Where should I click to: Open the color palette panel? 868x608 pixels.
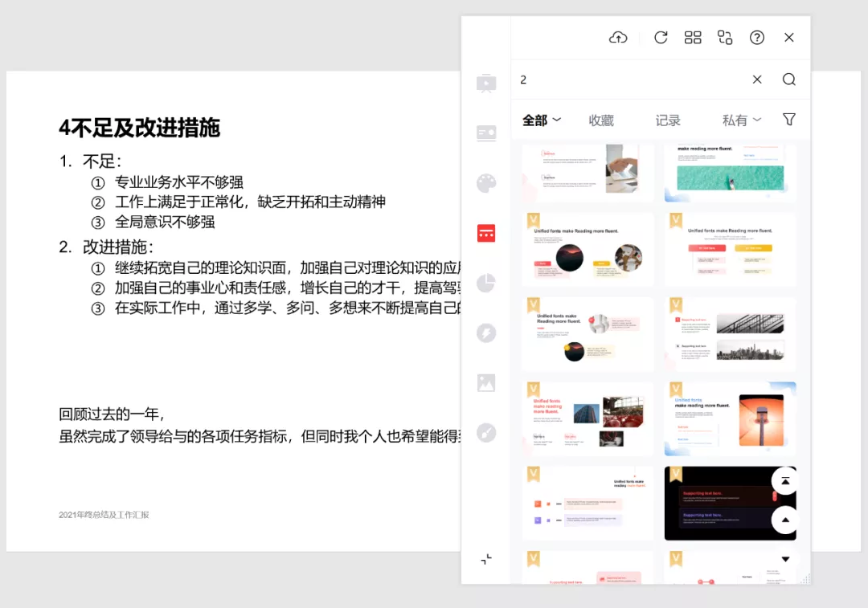(486, 182)
